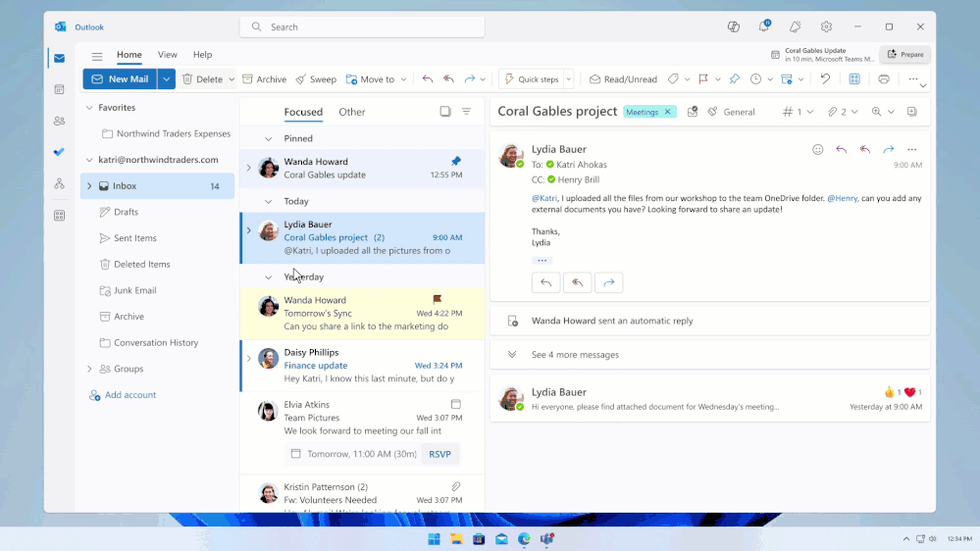Viewport: 980px width, 551px height.
Task: RSVP to the Team Pictures invite
Action: [439, 454]
